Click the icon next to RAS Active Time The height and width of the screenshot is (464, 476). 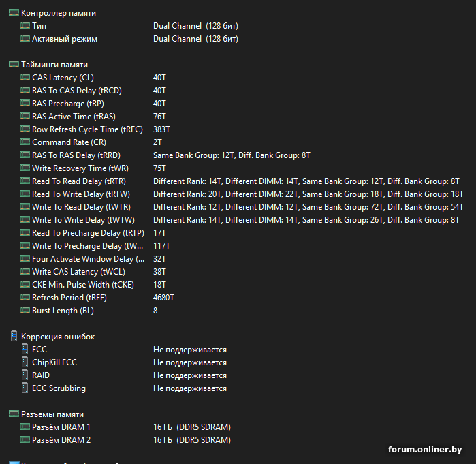25,116
